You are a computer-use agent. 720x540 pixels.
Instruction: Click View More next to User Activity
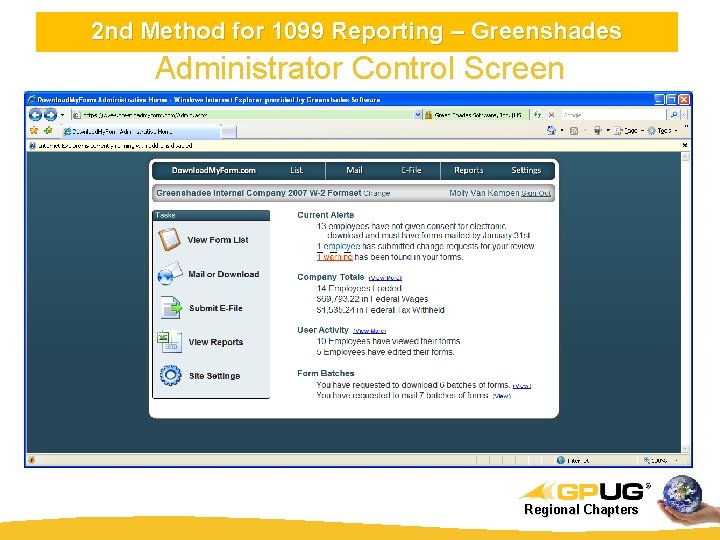(x=369, y=331)
